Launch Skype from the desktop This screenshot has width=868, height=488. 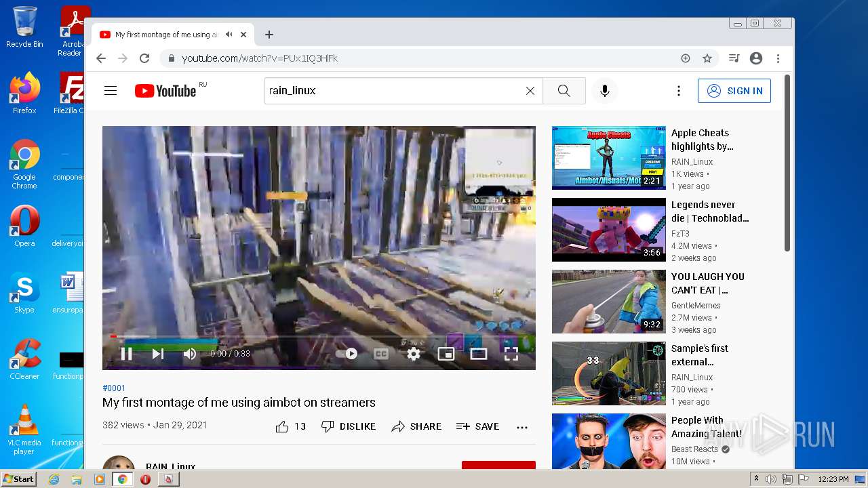(24, 293)
